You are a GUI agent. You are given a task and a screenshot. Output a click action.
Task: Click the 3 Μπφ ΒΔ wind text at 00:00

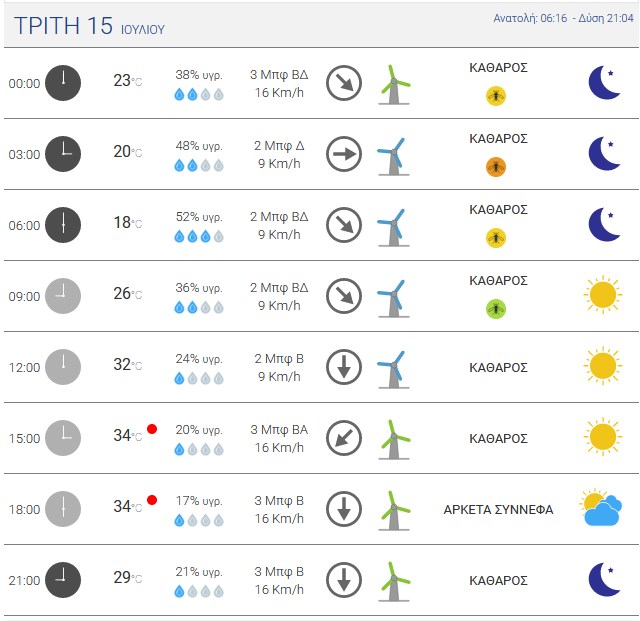279,74
